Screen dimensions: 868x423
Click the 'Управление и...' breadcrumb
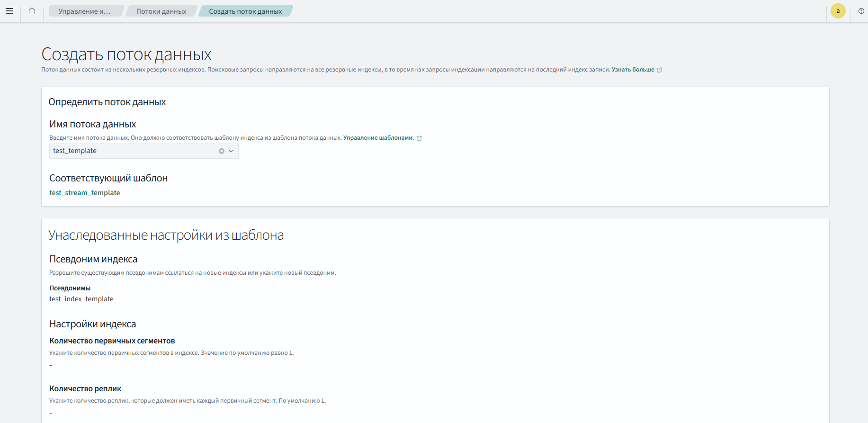pos(84,11)
